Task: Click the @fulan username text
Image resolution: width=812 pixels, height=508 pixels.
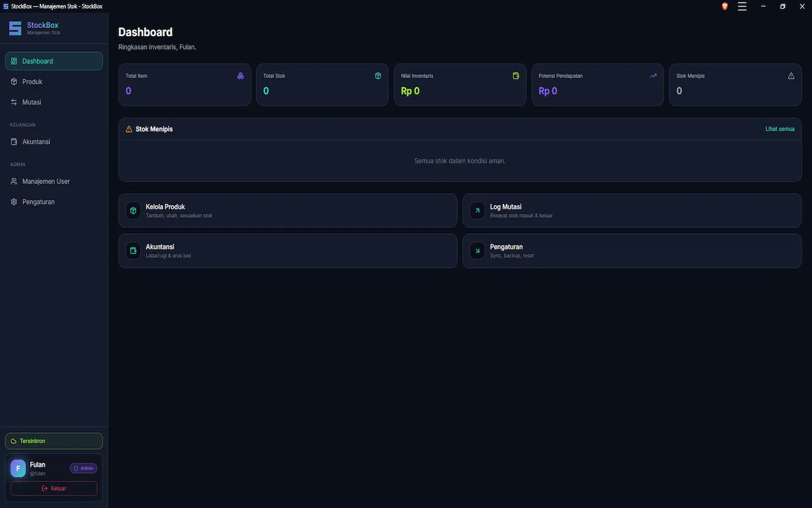Action: point(37,474)
